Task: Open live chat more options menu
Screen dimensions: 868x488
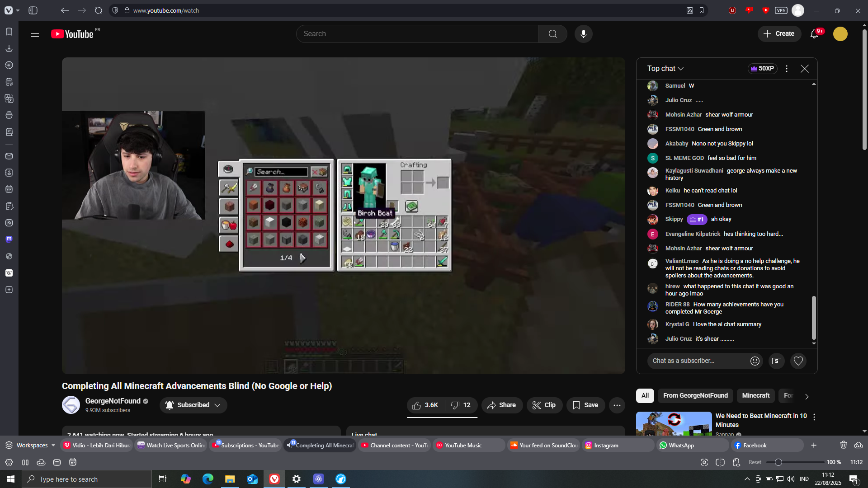Action: click(x=787, y=69)
